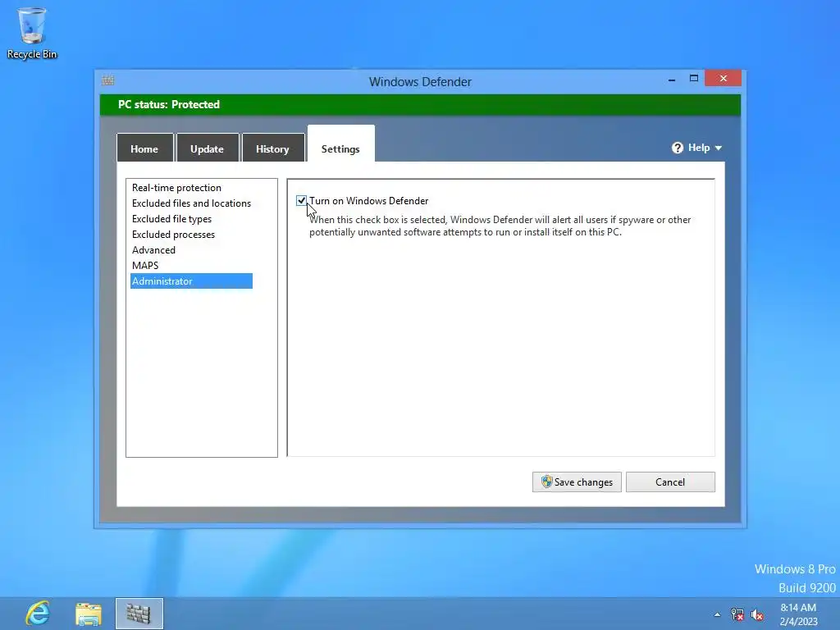Expand the Help dropdown arrow

(719, 148)
